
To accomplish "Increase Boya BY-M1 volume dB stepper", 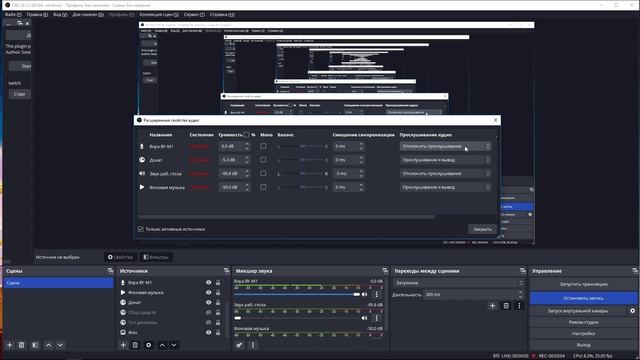I will click(247, 144).
